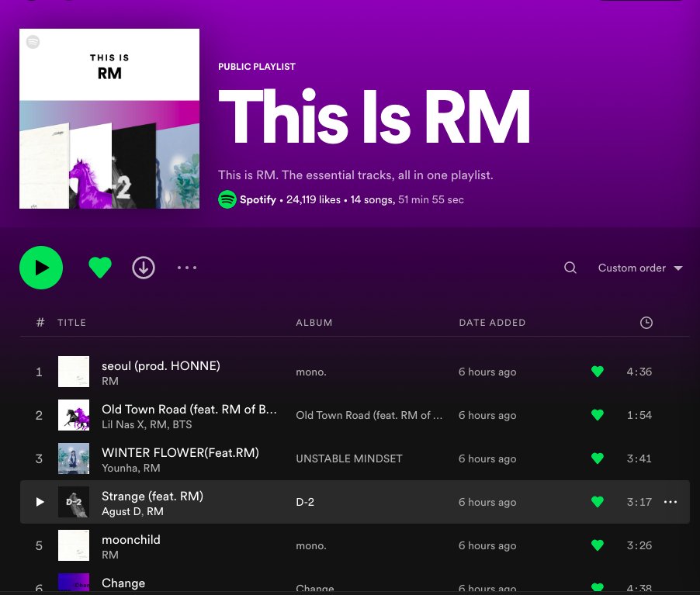The height and width of the screenshot is (595, 700).
Task: Search within the playlist
Action: click(570, 268)
